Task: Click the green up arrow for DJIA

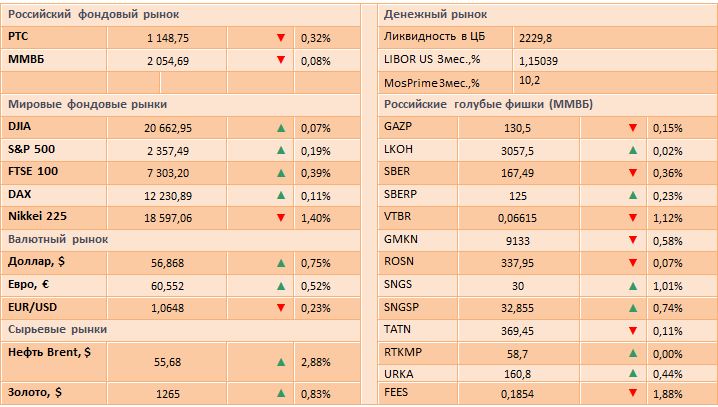Action: (x=281, y=128)
